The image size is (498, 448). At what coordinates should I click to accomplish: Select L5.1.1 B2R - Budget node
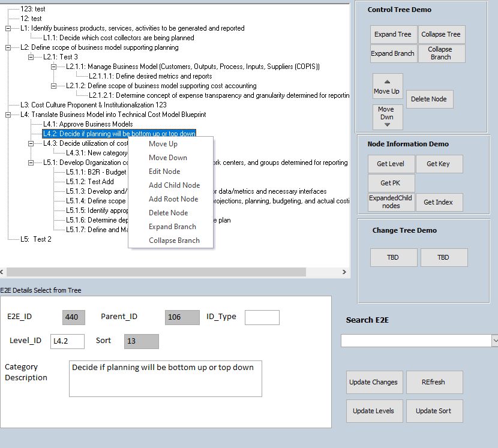coord(96,172)
